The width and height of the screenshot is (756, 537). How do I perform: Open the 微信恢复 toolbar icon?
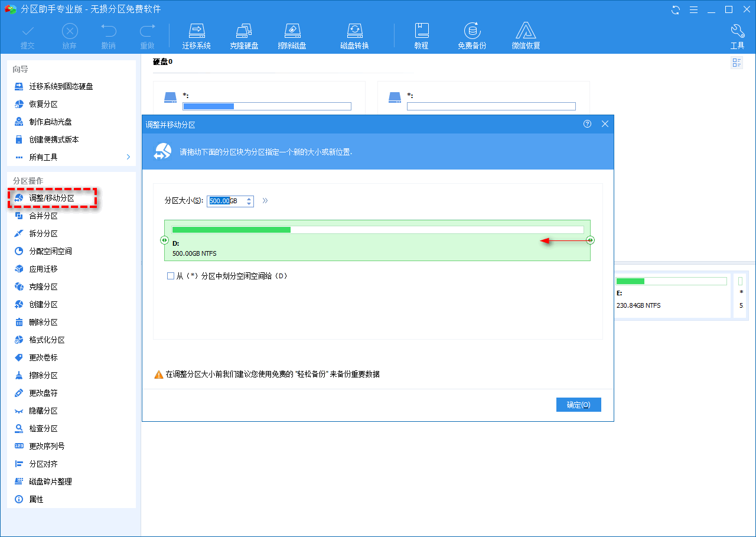(526, 36)
